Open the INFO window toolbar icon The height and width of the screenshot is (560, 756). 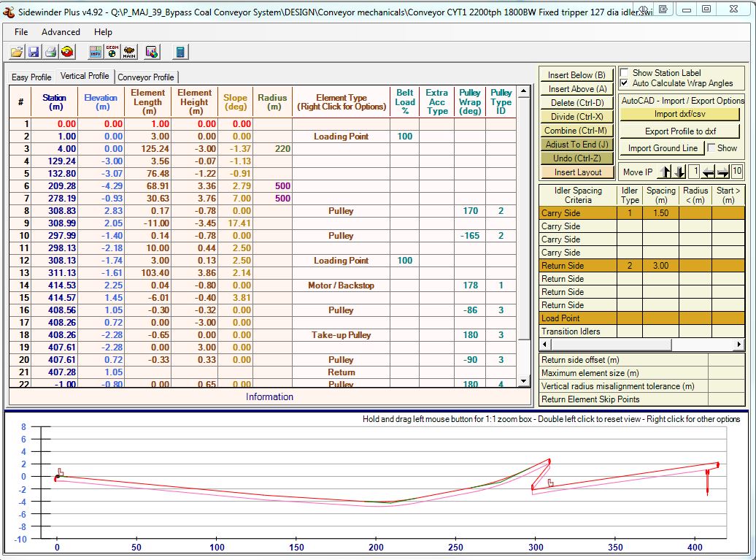point(96,52)
